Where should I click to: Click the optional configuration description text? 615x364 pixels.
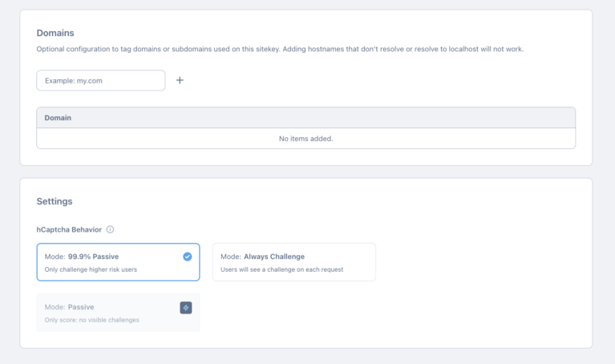[x=280, y=49]
